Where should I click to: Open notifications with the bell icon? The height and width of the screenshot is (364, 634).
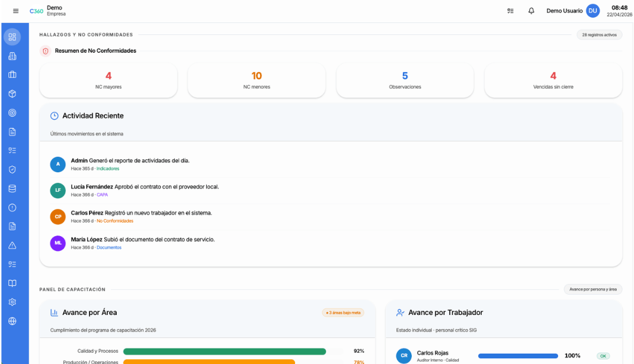click(x=531, y=11)
